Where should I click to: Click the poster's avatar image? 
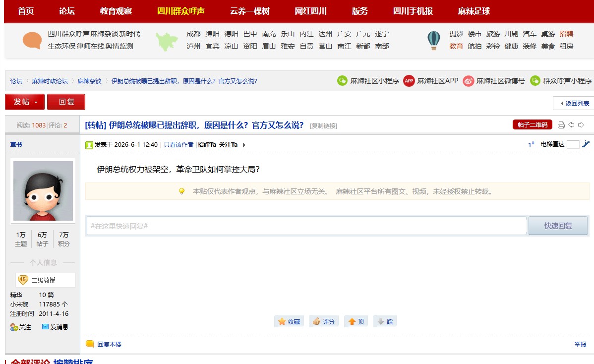click(43, 190)
